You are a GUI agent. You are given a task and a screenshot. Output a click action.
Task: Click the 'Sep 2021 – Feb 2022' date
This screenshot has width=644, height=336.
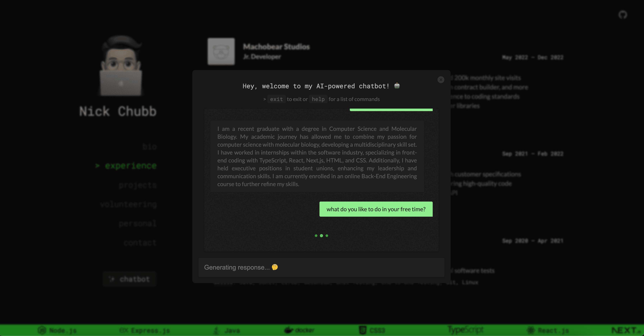533,154
